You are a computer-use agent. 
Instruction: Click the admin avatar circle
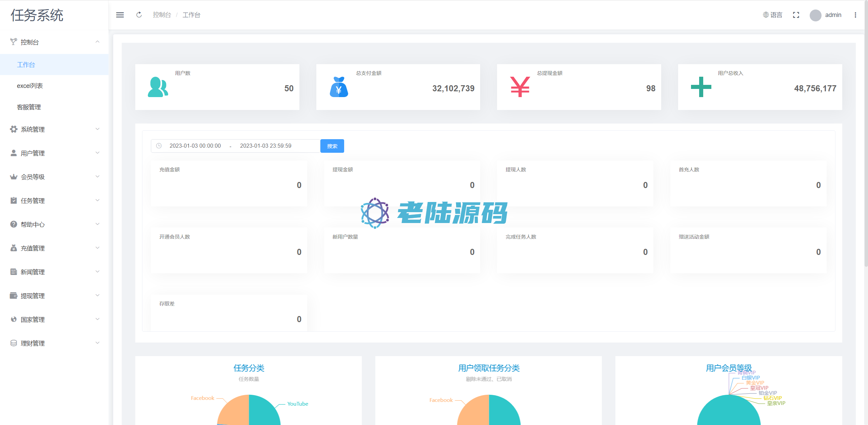pos(815,15)
